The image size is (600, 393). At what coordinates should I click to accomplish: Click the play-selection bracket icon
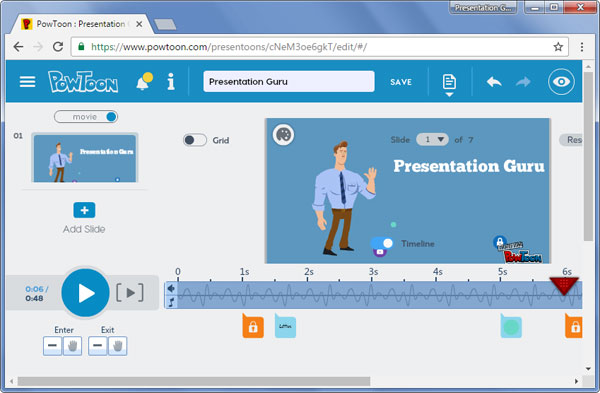[130, 293]
